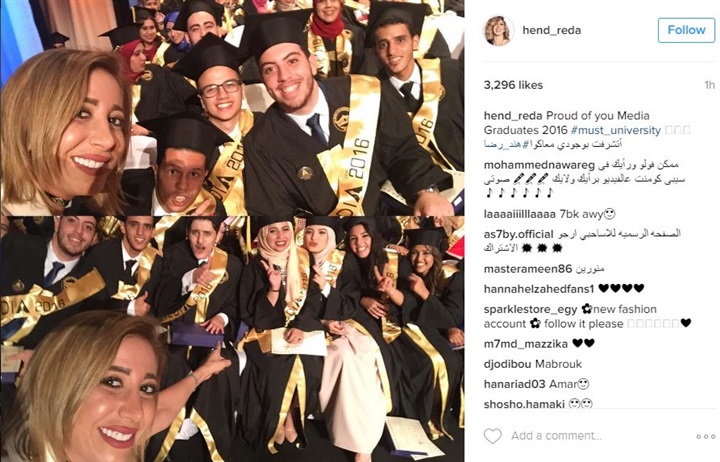Click the heart like icon
Viewport: 720px width, 462px height.
(x=493, y=435)
